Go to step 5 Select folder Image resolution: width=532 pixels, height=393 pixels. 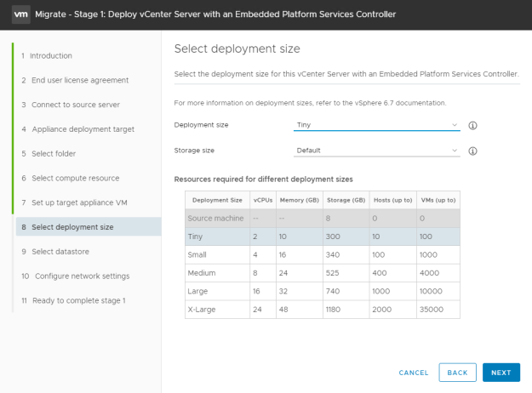coord(49,154)
